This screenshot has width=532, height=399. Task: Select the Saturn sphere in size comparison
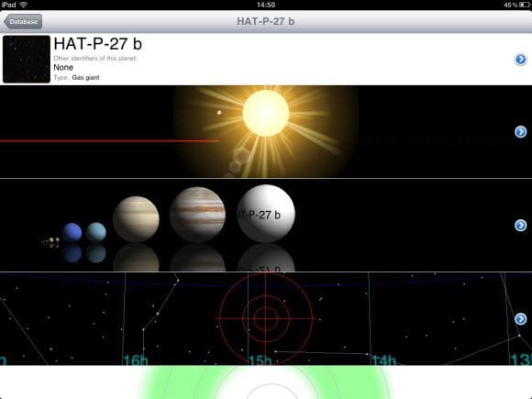click(x=136, y=219)
